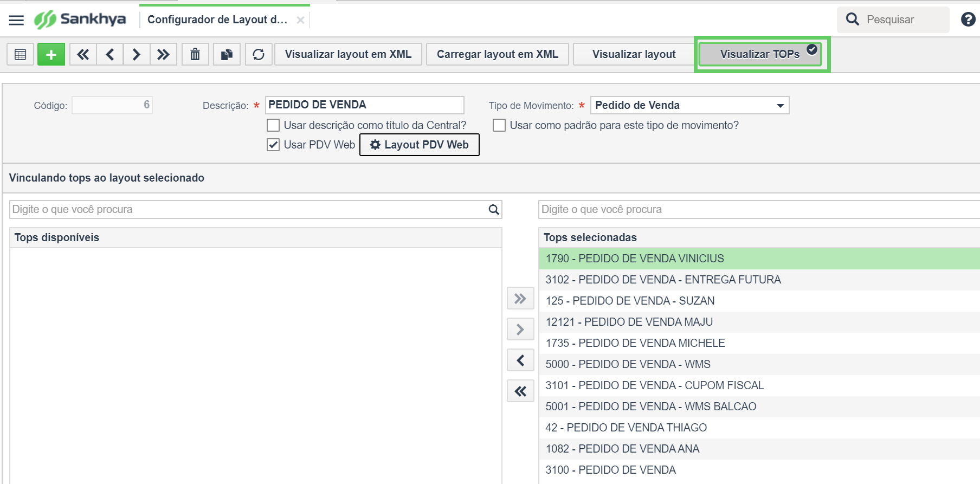The width and height of the screenshot is (980, 484).
Task: Go to the first record
Action: 83,54
